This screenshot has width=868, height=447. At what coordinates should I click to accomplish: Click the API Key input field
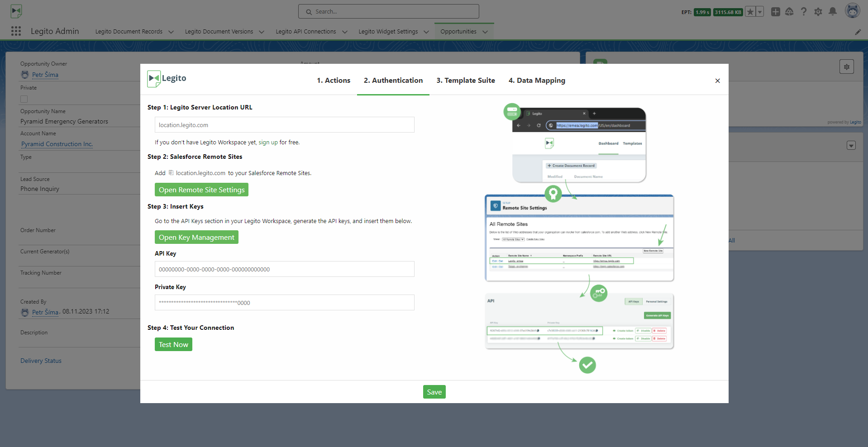(284, 269)
